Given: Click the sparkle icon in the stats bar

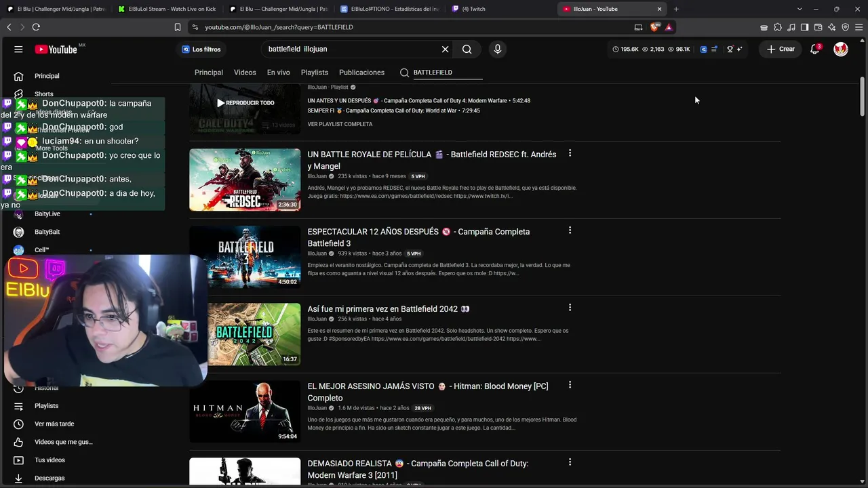Looking at the screenshot, I should click(739, 49).
